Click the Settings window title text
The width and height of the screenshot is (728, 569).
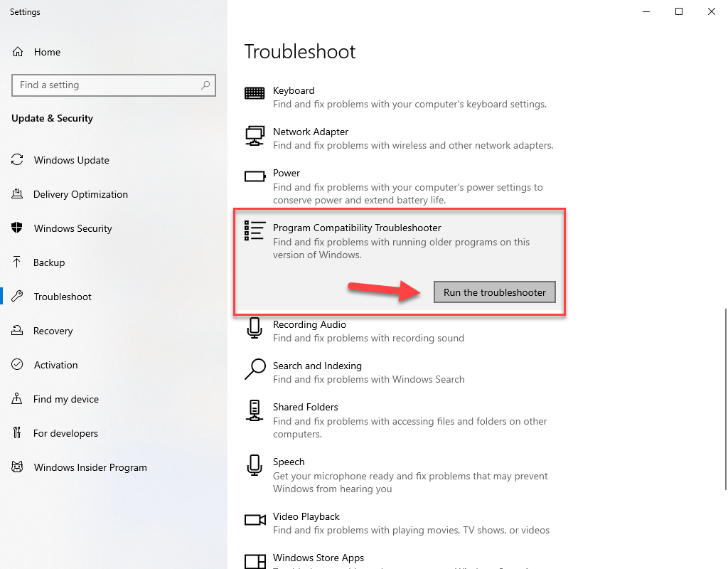coord(25,12)
